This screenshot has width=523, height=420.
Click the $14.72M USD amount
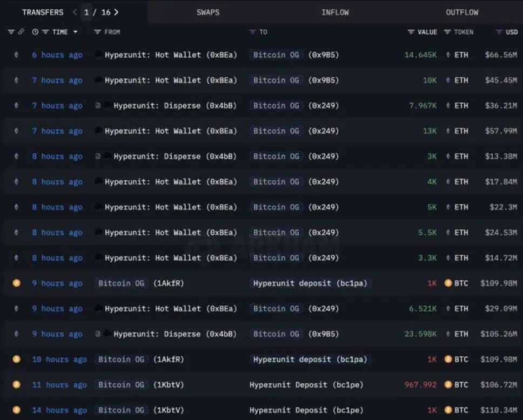click(501, 258)
